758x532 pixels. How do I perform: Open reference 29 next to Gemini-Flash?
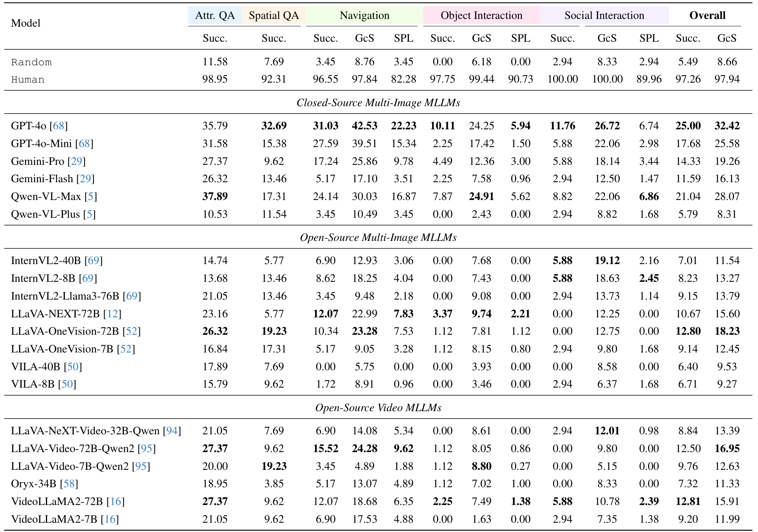85,179
